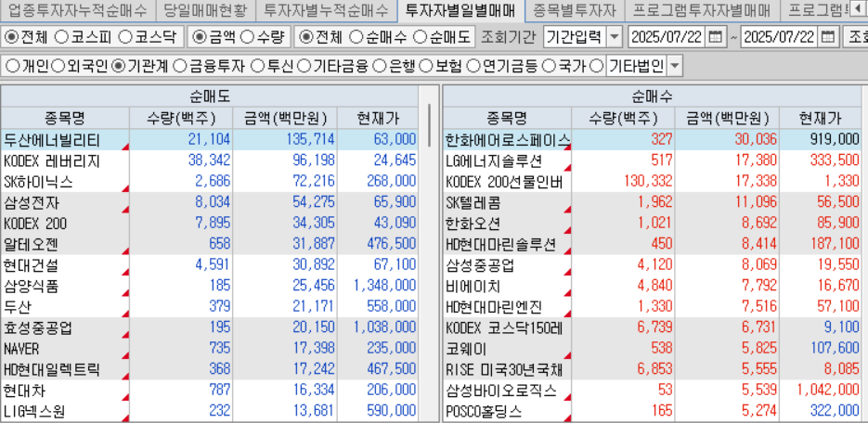
Task: Select the POSCO홀딩스 stock name
Action: point(484,412)
